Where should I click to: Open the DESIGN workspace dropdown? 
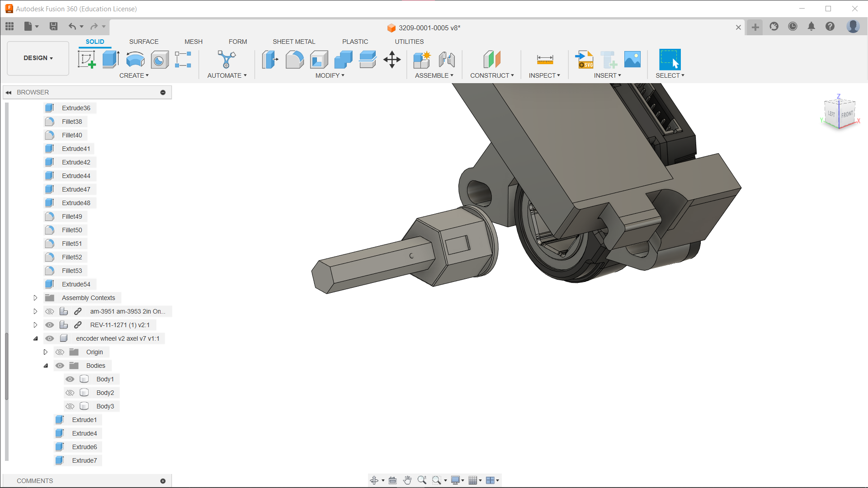tap(38, 58)
